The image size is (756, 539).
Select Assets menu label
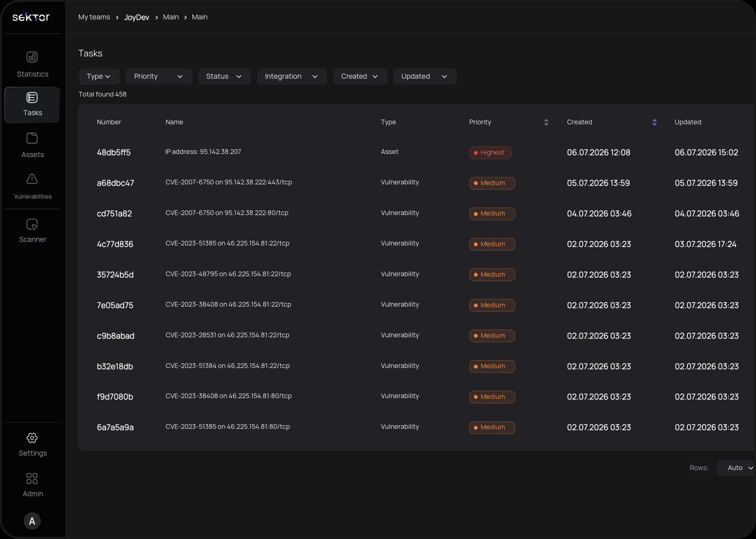coord(33,155)
